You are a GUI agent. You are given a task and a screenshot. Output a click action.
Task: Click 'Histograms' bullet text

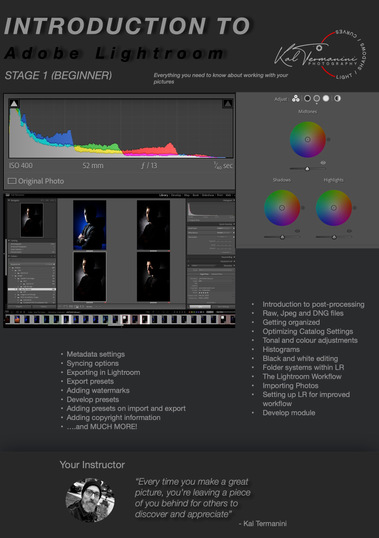tap(281, 349)
